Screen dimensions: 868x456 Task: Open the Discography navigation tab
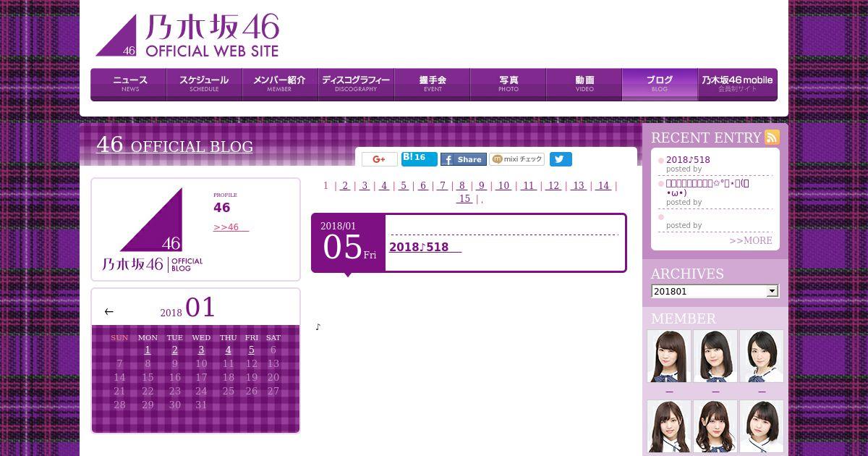356,84
